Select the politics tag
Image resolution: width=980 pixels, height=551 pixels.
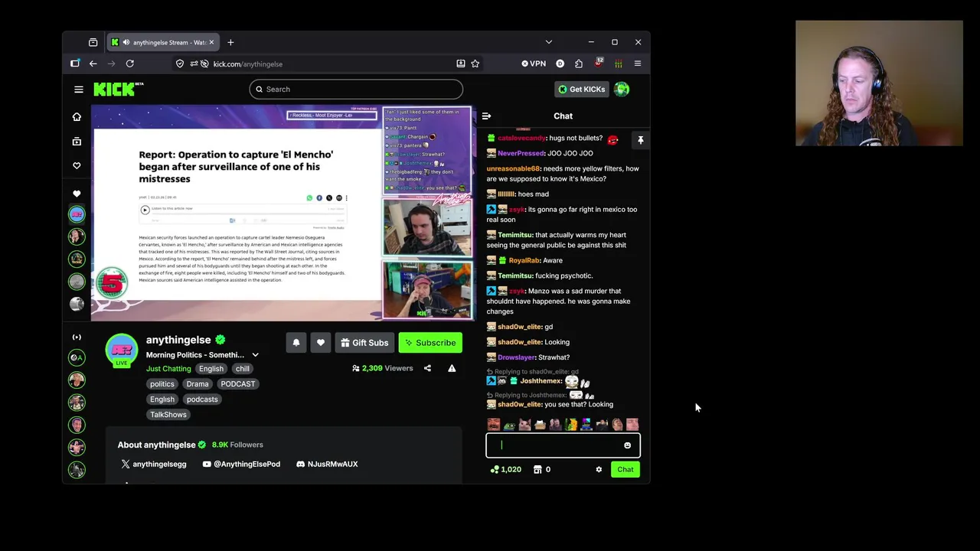pyautogui.click(x=162, y=384)
